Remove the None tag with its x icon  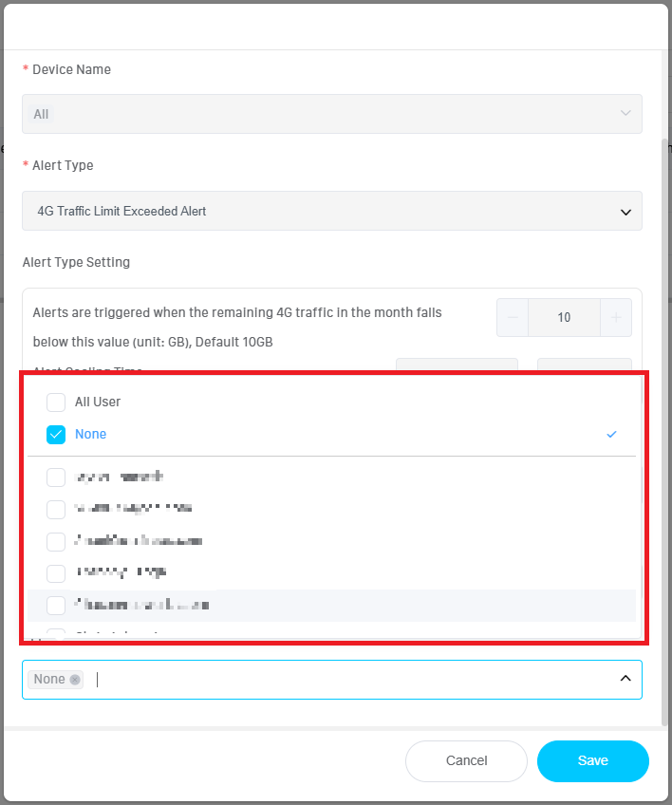(75, 680)
